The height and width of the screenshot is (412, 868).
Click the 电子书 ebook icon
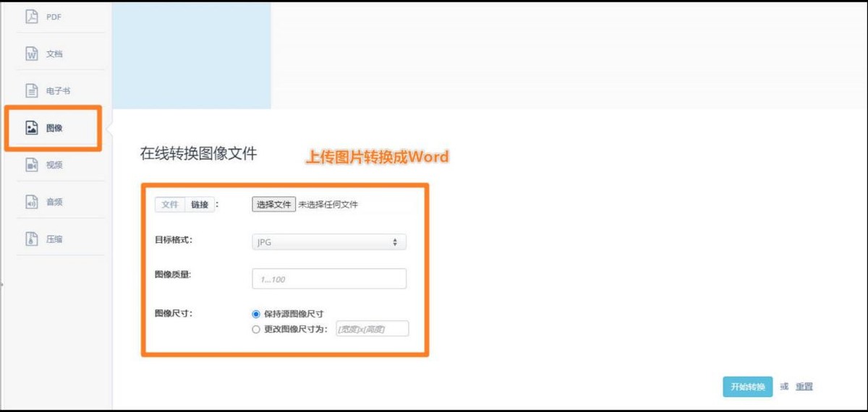(x=32, y=91)
